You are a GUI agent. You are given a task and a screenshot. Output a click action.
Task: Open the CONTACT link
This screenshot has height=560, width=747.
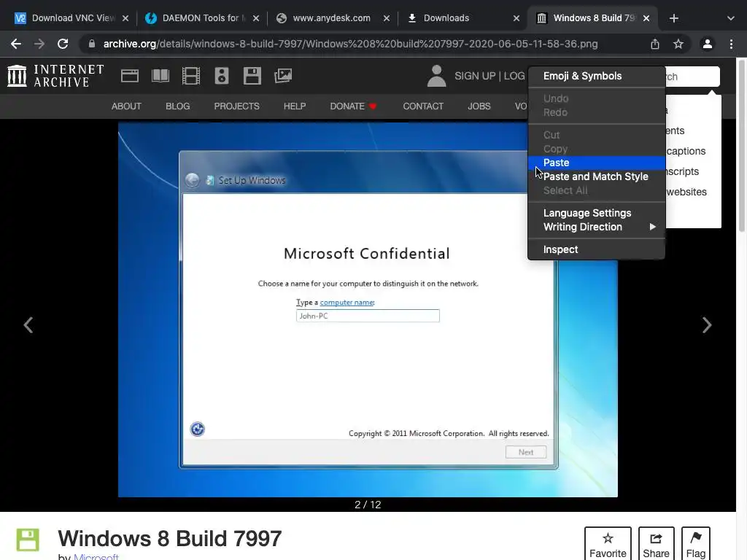(423, 106)
